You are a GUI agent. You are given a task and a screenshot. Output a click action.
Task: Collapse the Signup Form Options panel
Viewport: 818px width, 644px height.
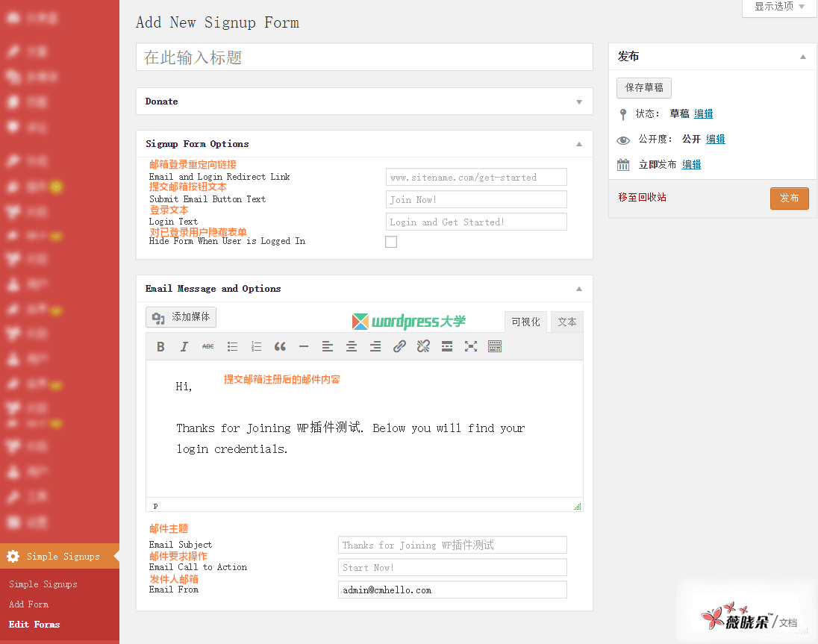(579, 144)
